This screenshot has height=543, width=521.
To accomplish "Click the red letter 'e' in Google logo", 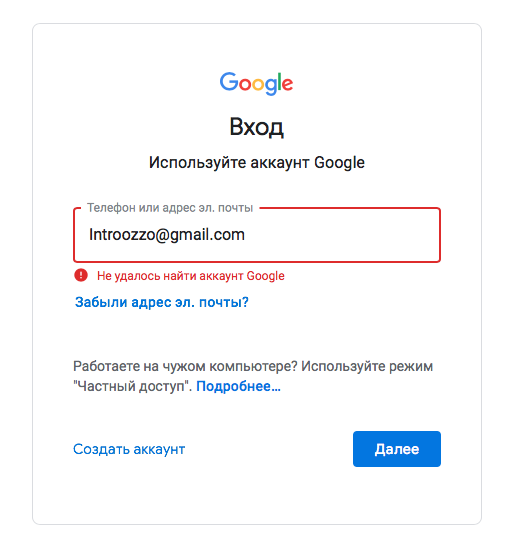I will pyautogui.click(x=287, y=85).
